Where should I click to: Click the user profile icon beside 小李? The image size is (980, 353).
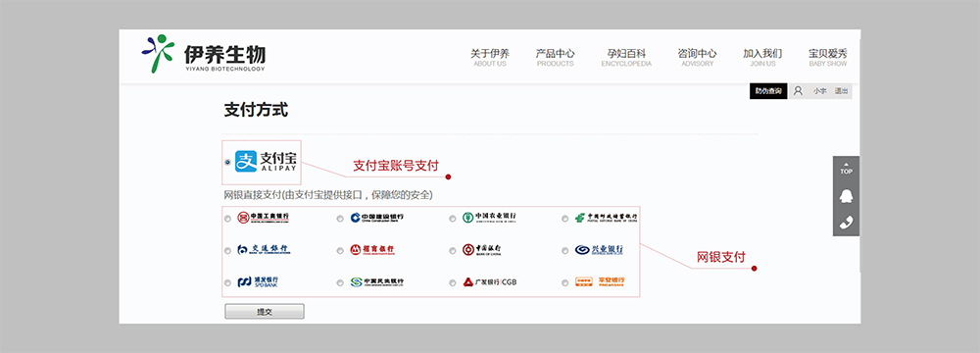(x=798, y=91)
